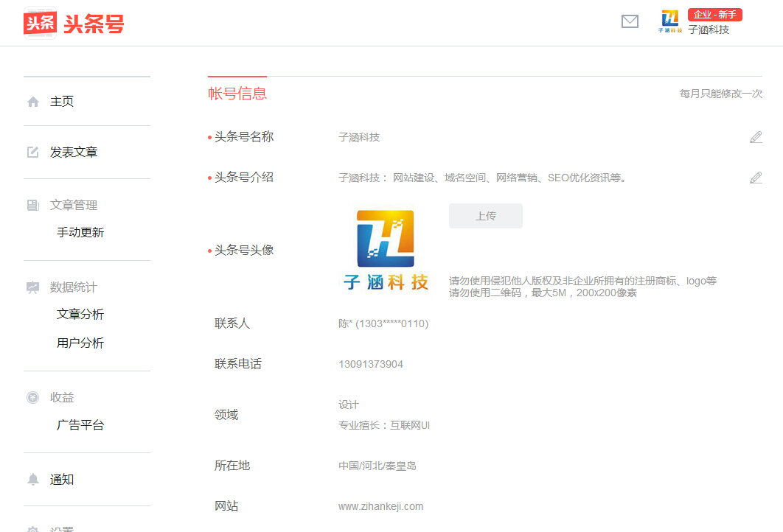This screenshot has width=783, height=532.
Task: Click the 设置 settings item
Action: (x=62, y=528)
